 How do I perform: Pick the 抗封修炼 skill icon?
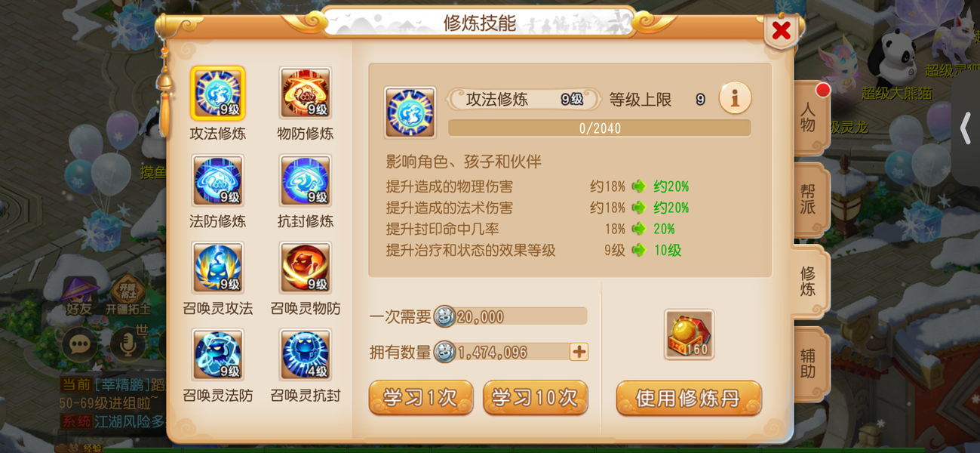306,181
